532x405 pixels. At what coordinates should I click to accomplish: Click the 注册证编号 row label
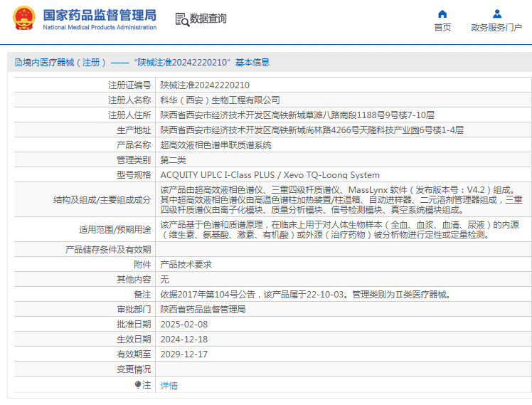click(129, 85)
